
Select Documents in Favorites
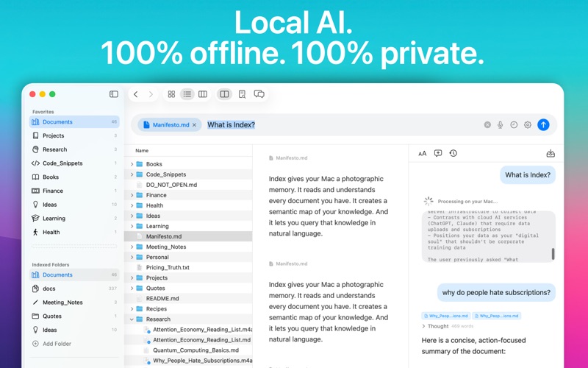click(74, 121)
